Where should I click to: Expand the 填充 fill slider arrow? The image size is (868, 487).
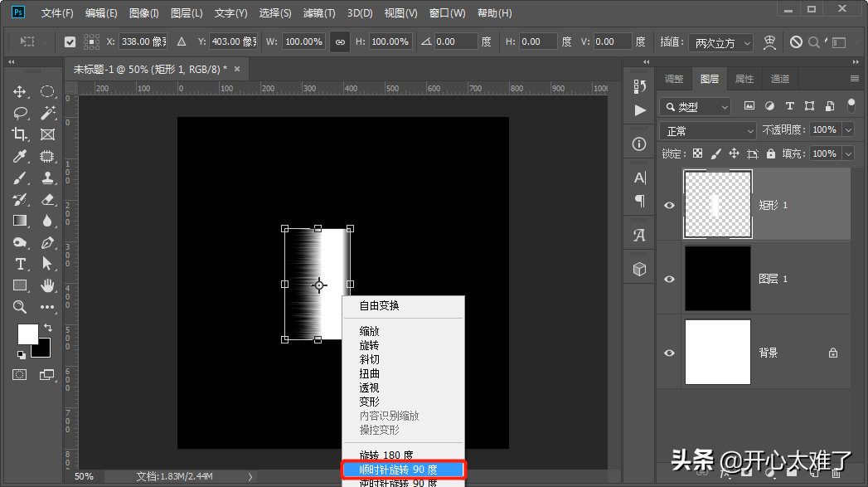point(849,153)
